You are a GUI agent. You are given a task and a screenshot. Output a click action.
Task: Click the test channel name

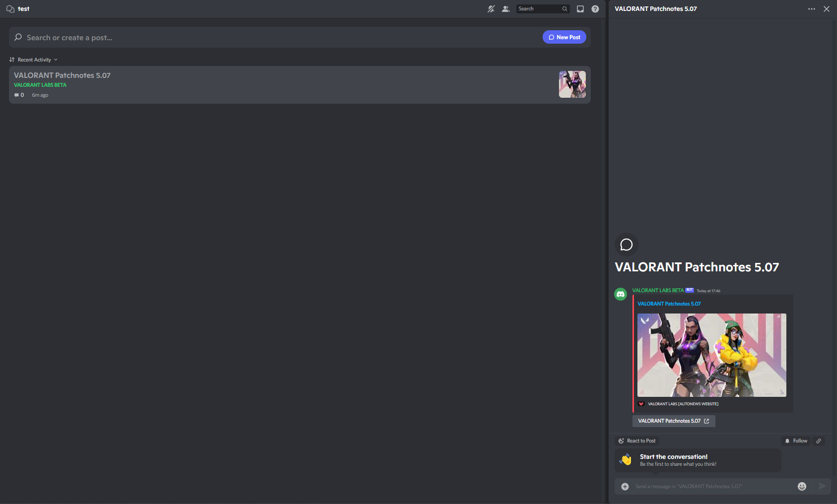23,9
